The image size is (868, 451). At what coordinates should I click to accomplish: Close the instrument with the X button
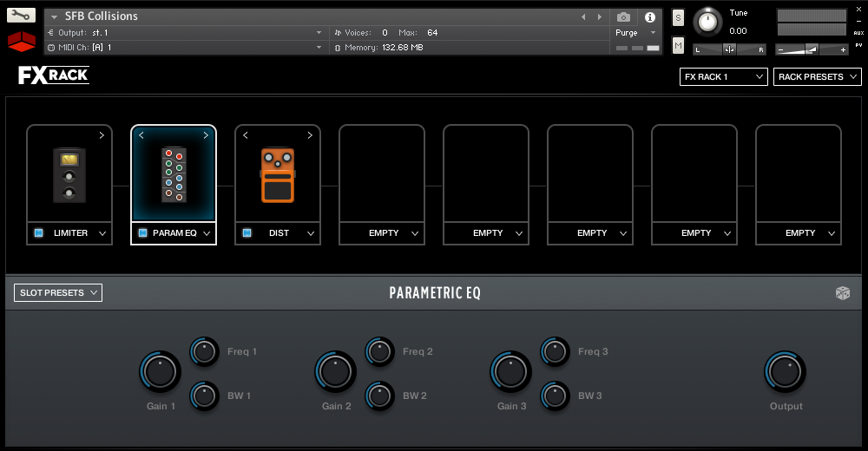click(x=858, y=10)
